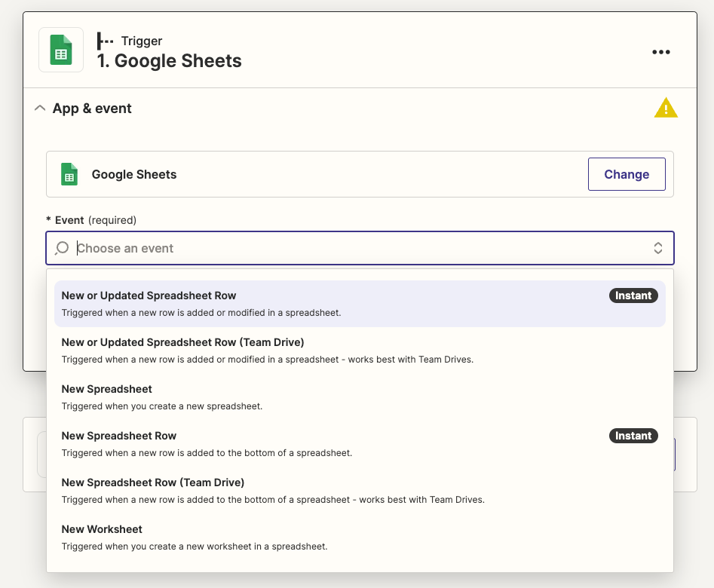714x588 pixels.
Task: Click the small Google Sheets app icon
Action: coord(69,174)
